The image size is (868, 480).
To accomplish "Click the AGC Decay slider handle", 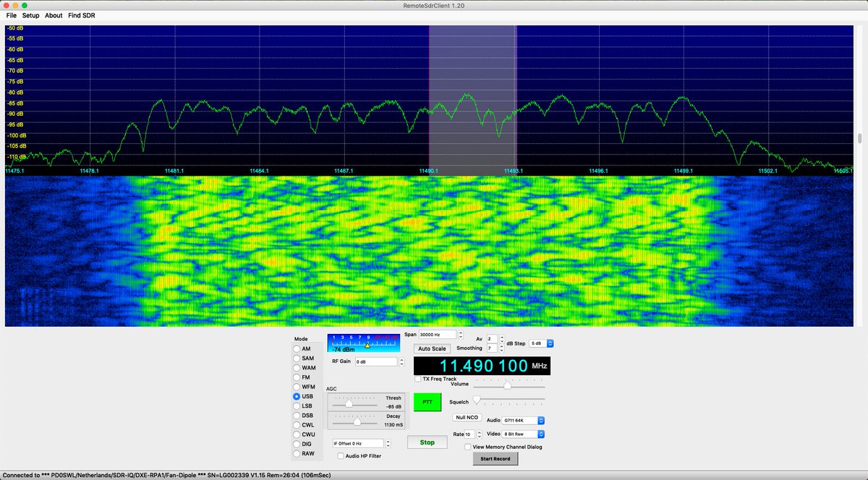I will (357, 421).
